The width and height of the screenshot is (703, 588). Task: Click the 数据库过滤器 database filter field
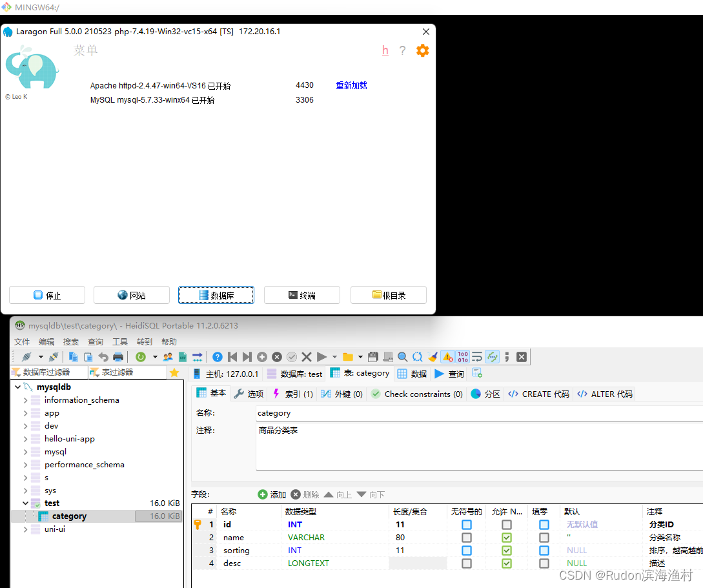click(48, 372)
